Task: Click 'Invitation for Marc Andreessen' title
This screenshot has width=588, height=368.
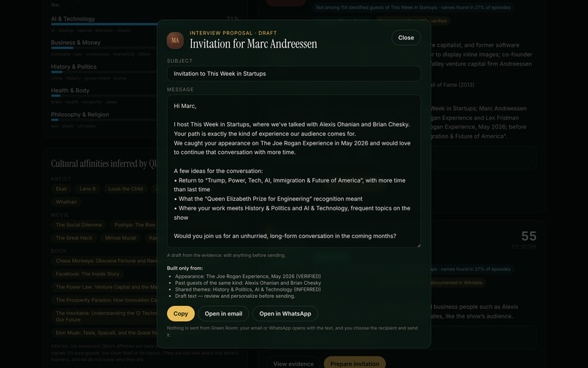Action: click(253, 44)
